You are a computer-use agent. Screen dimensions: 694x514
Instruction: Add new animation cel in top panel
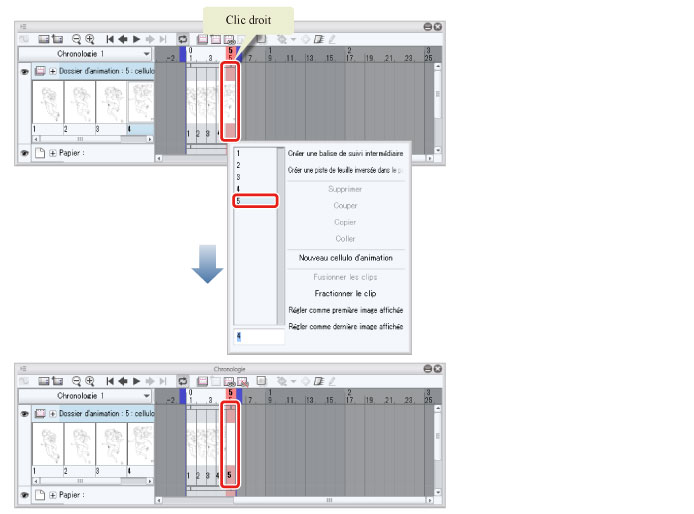[x=216, y=39]
